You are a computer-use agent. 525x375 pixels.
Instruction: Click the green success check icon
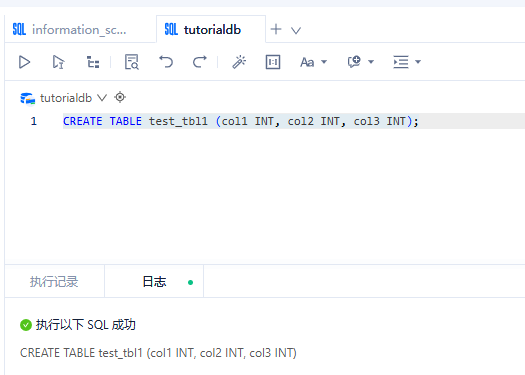coord(26,325)
